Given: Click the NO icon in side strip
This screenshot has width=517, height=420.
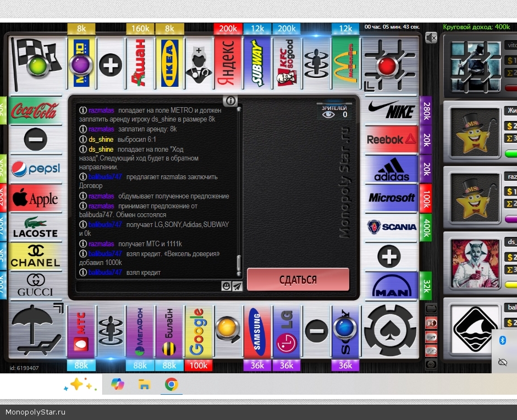Looking at the screenshot, I should (431, 364).
